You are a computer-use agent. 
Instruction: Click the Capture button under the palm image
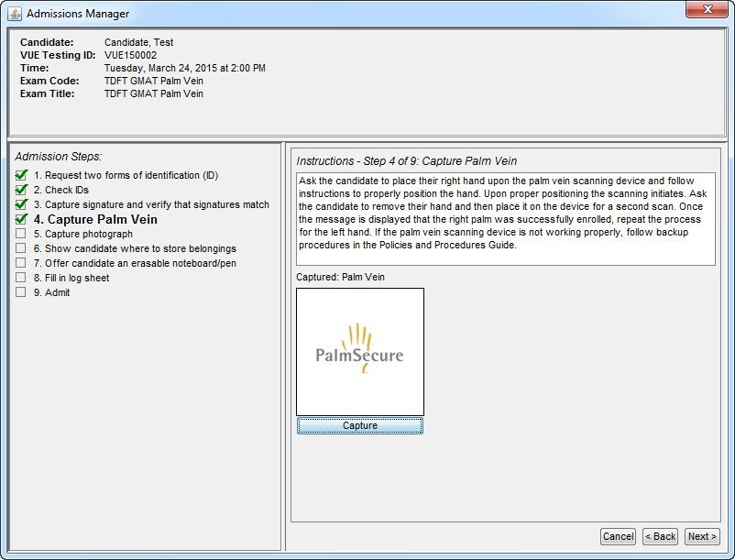(x=360, y=425)
